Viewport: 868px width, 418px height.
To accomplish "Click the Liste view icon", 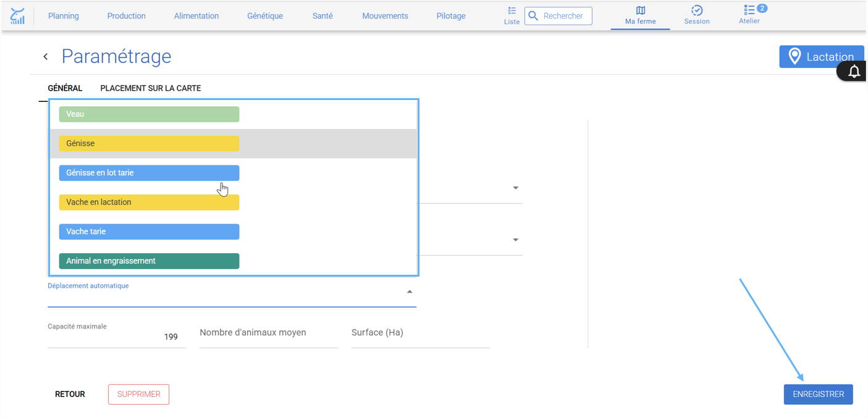I will coord(512,11).
